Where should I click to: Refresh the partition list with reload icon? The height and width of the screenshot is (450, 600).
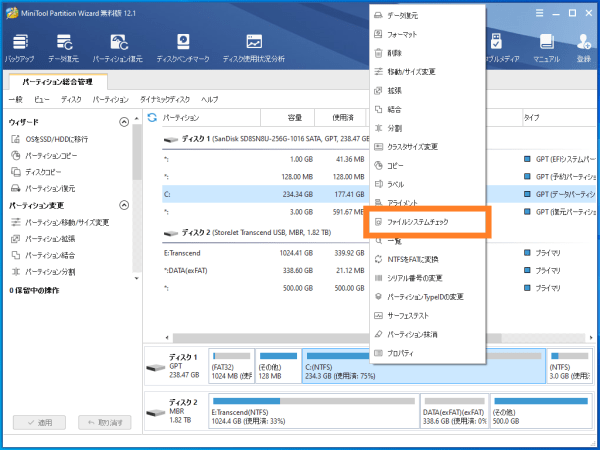click(x=152, y=117)
